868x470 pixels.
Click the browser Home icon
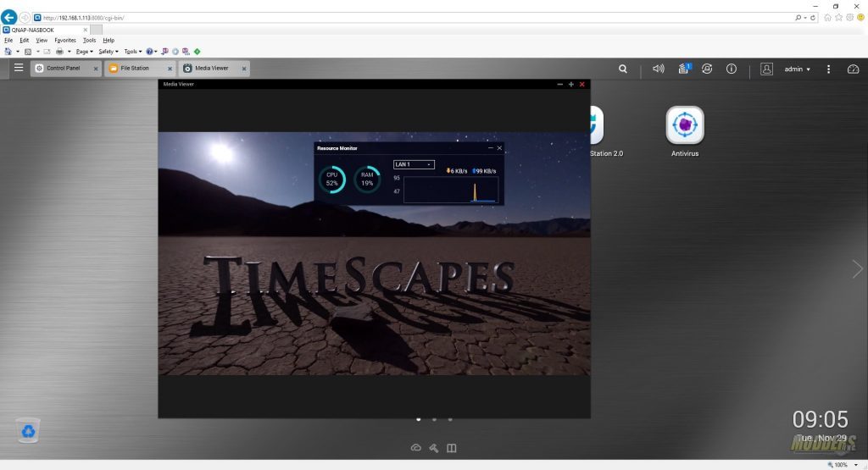click(827, 18)
